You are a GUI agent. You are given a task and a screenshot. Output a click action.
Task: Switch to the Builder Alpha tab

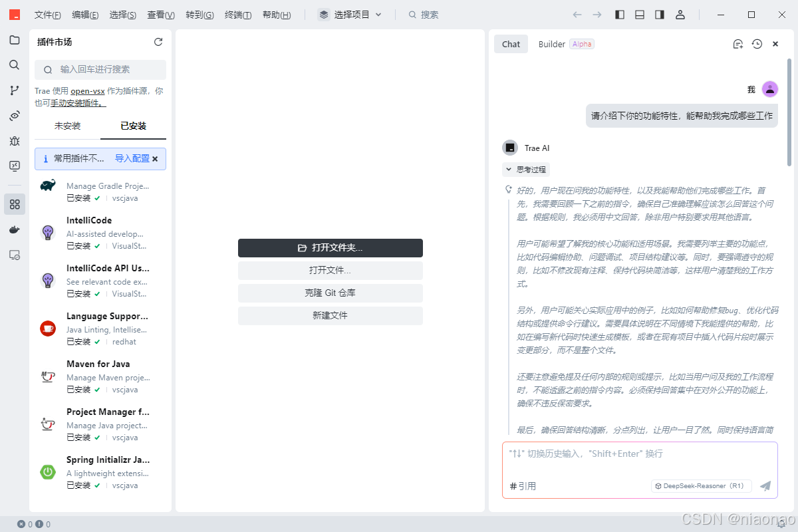(x=565, y=44)
